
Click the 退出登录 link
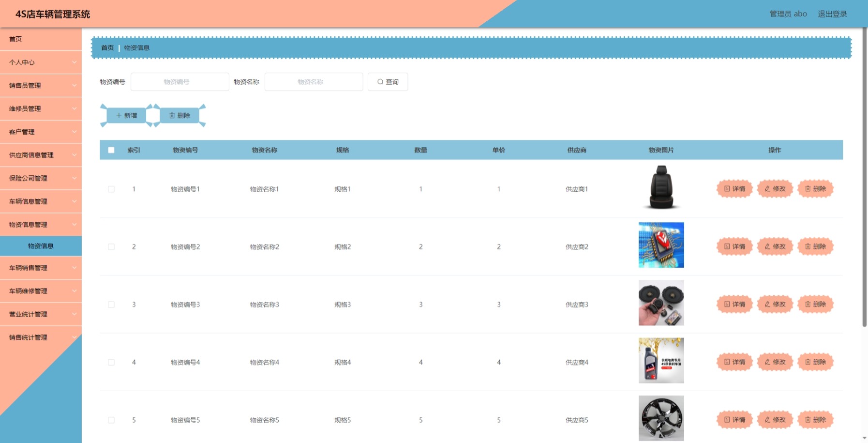pos(832,14)
